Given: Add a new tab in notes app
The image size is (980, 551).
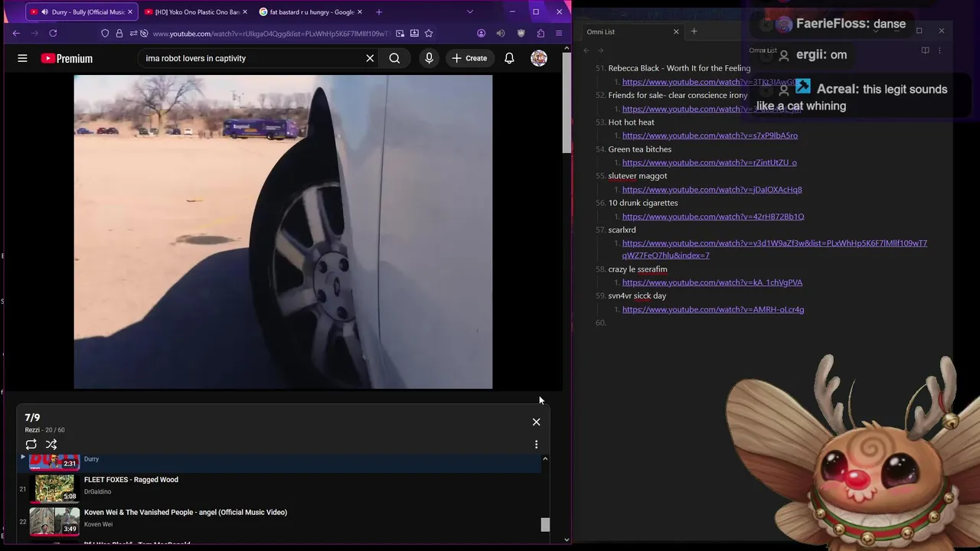Looking at the screenshot, I should 694,31.
